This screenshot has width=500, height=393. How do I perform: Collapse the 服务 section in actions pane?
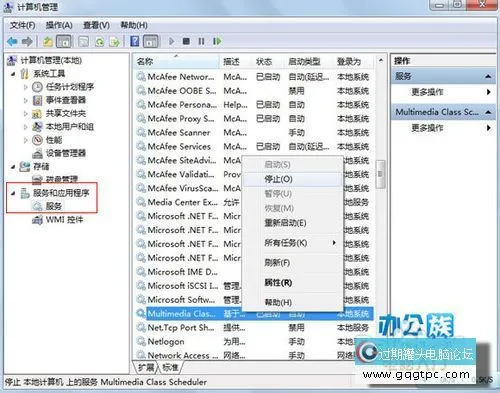488,76
